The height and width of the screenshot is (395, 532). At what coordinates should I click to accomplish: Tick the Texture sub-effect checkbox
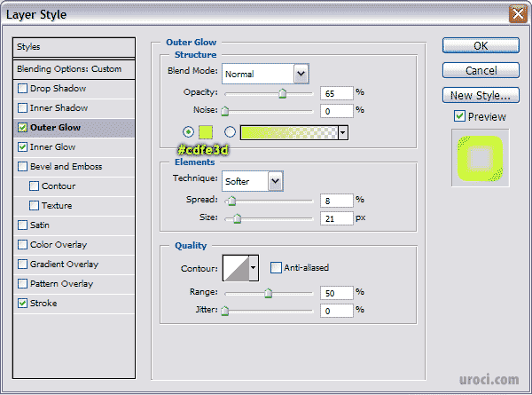(x=34, y=206)
